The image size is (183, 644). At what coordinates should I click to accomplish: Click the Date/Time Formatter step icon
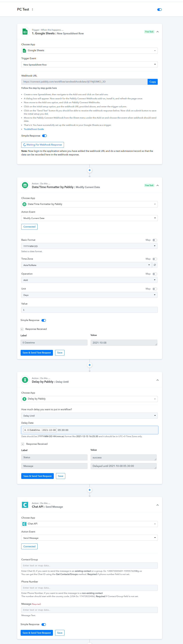pyautogui.click(x=25, y=185)
